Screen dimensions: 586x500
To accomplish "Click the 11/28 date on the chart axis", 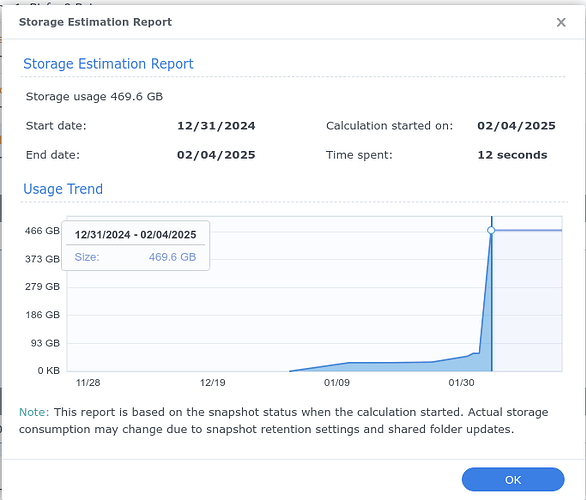I will click(88, 383).
